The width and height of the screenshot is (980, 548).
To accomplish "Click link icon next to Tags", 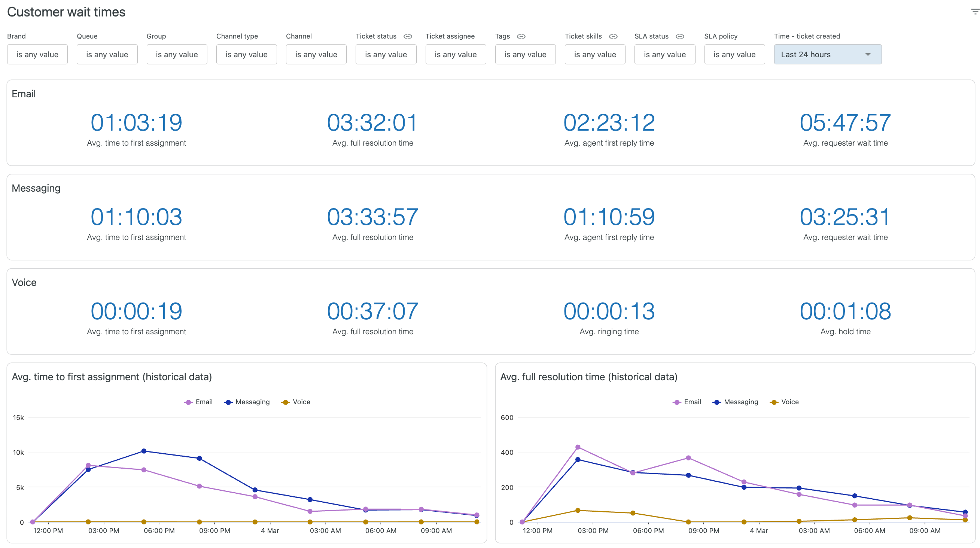I will [521, 36].
